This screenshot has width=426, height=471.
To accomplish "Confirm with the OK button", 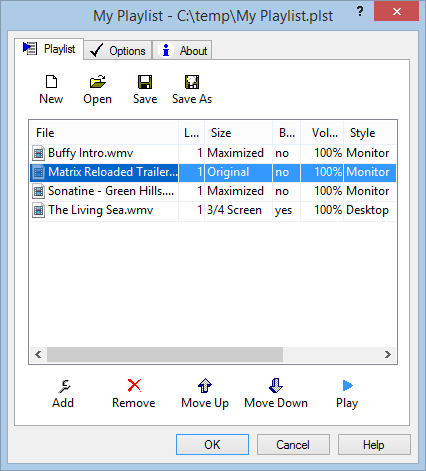I will point(212,445).
